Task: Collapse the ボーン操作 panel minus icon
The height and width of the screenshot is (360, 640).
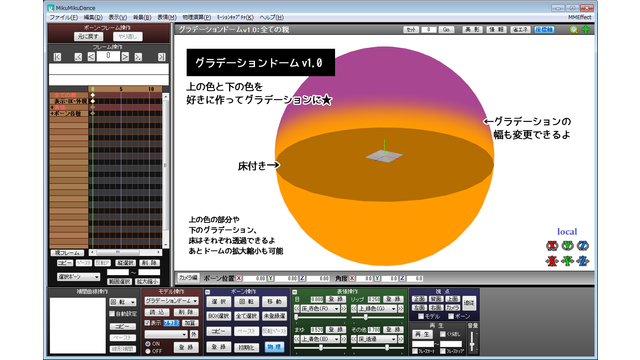Action: (208, 292)
